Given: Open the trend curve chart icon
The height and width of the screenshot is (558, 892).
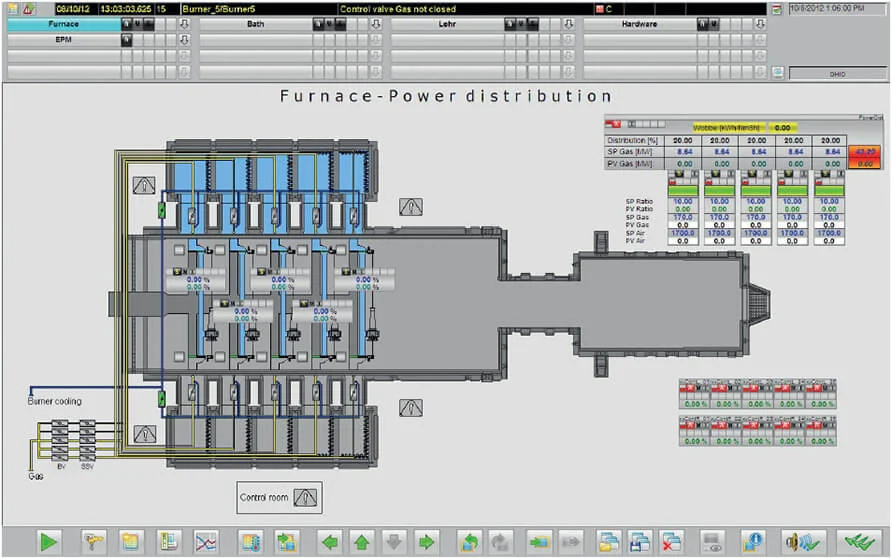Looking at the screenshot, I should click(x=206, y=542).
